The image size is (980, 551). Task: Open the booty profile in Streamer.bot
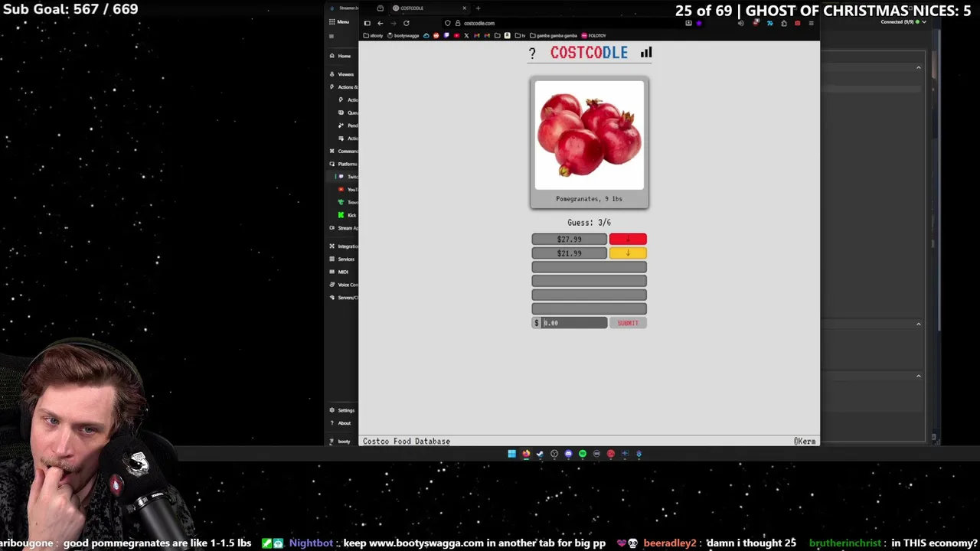click(340, 442)
